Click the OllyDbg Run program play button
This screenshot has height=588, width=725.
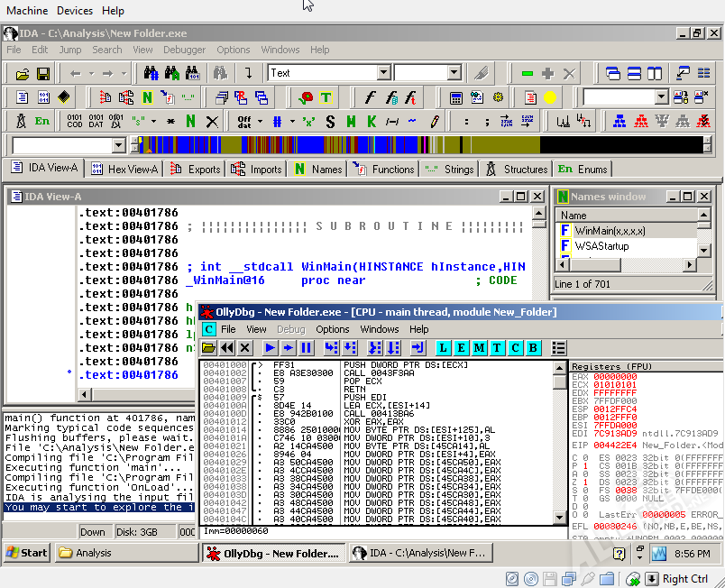point(270,347)
